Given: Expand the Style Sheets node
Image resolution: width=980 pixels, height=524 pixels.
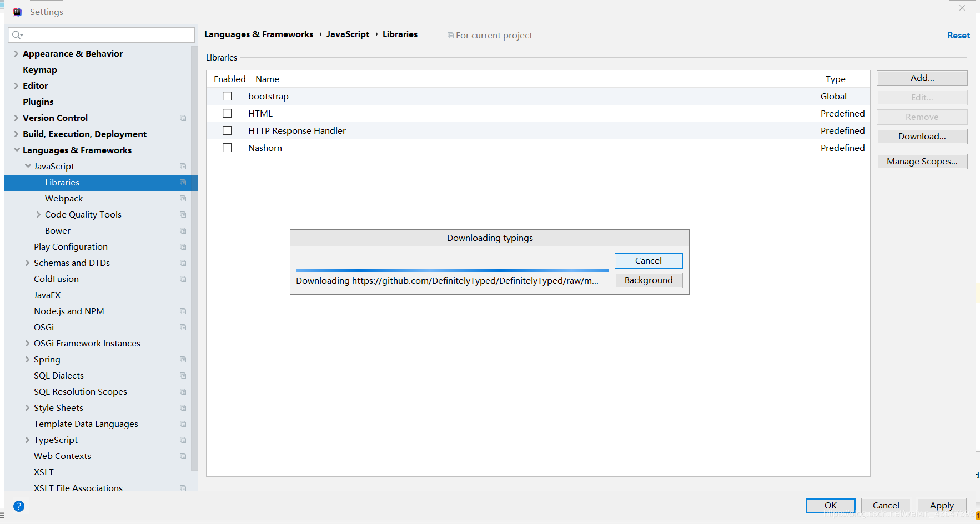Looking at the screenshot, I should (27, 408).
